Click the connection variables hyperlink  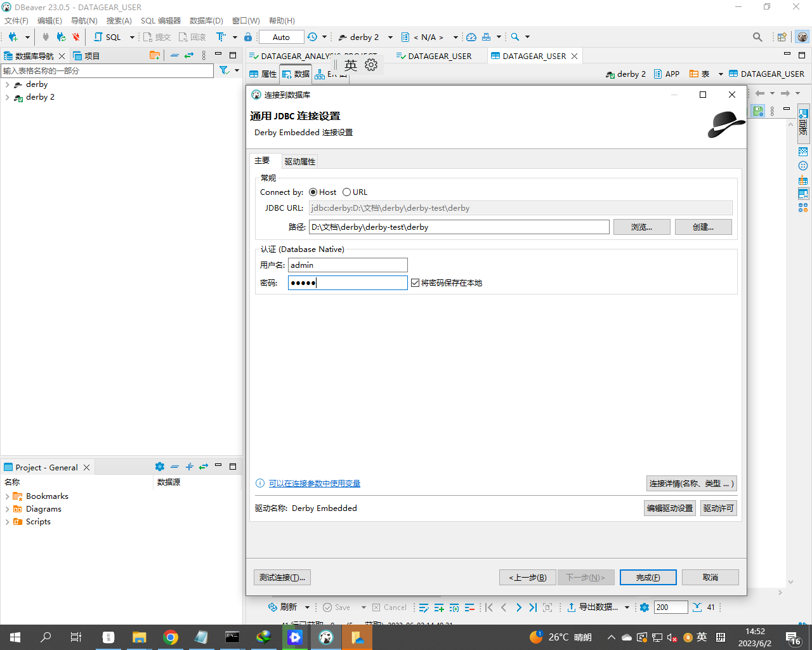[x=315, y=483]
